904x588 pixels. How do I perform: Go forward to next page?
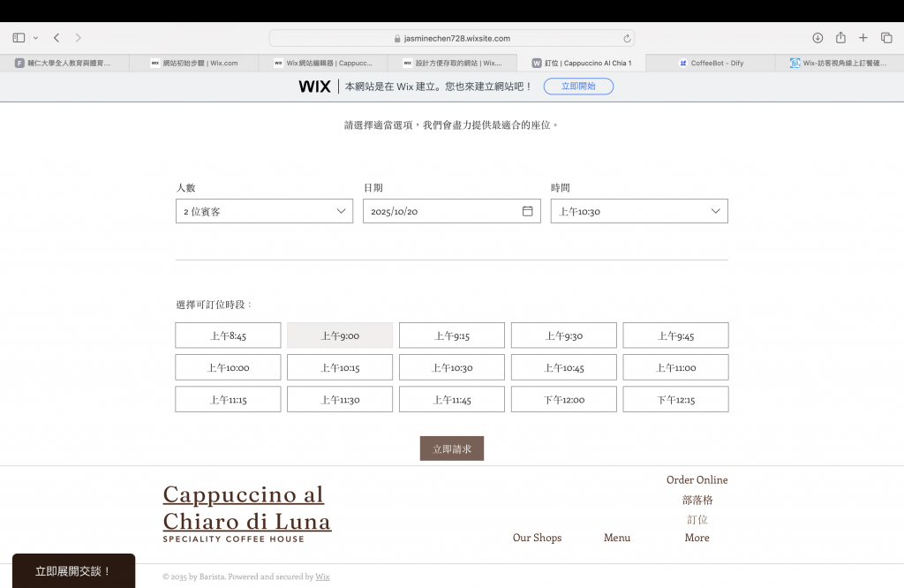pos(79,38)
